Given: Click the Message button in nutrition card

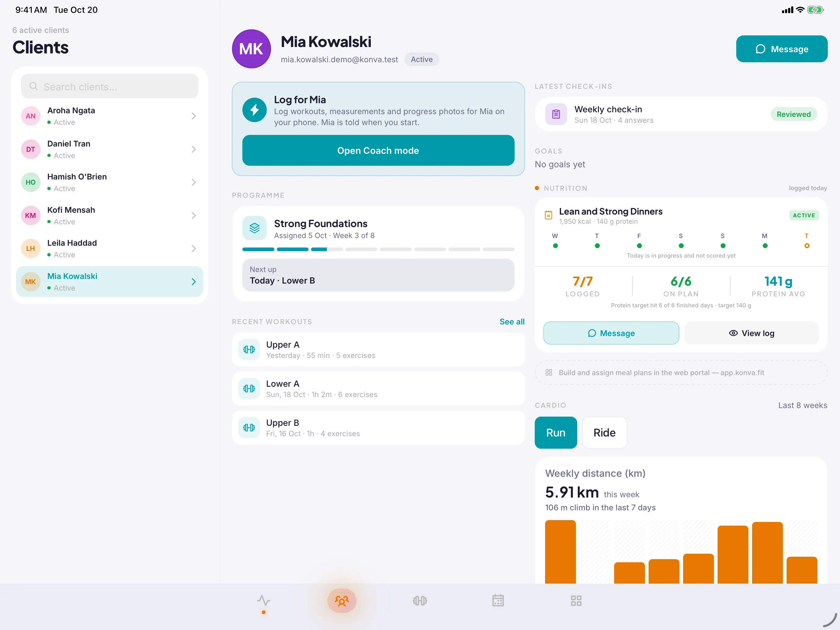Looking at the screenshot, I should click(x=611, y=333).
